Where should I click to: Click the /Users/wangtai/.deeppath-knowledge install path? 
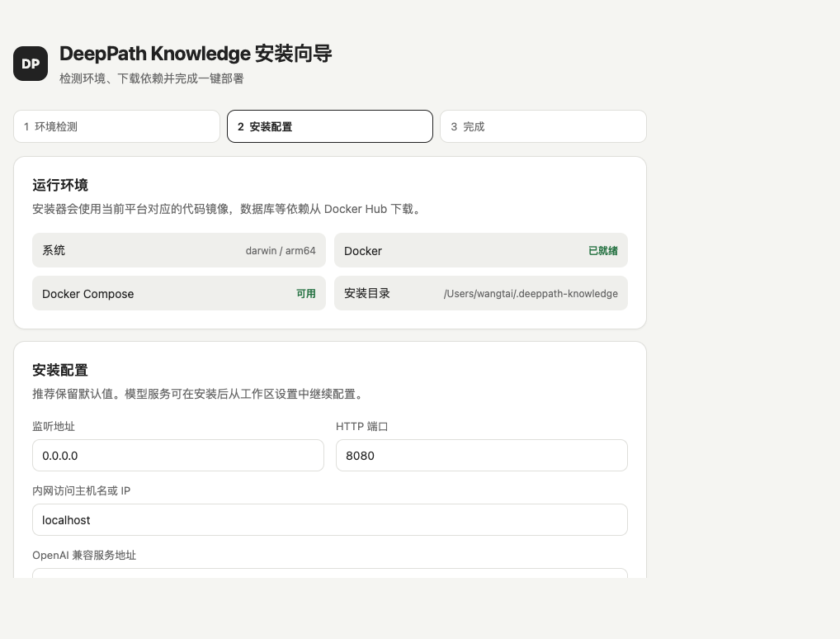[x=531, y=294]
